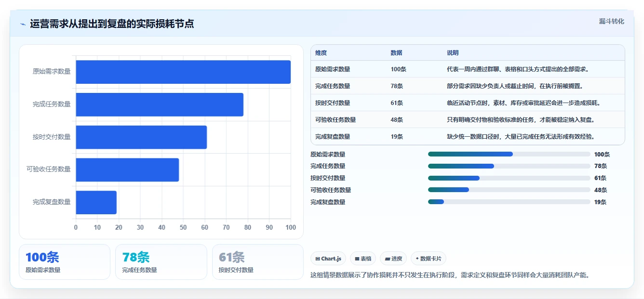Click the x-axis label 50
Image resolution: width=644 pixels, height=299 pixels.
click(x=183, y=227)
